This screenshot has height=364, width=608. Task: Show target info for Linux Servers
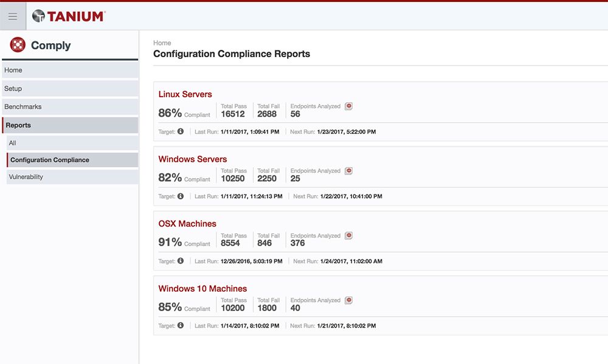coord(181,131)
